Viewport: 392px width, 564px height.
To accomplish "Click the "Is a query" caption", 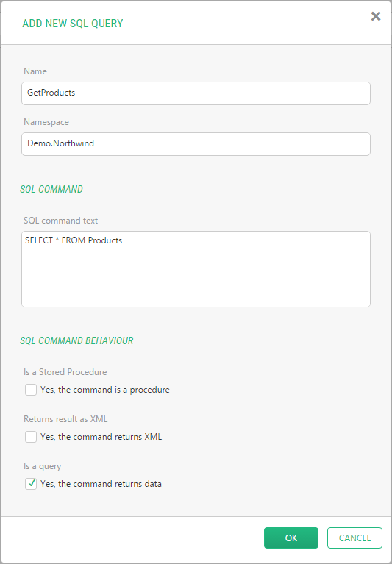I will point(43,465).
